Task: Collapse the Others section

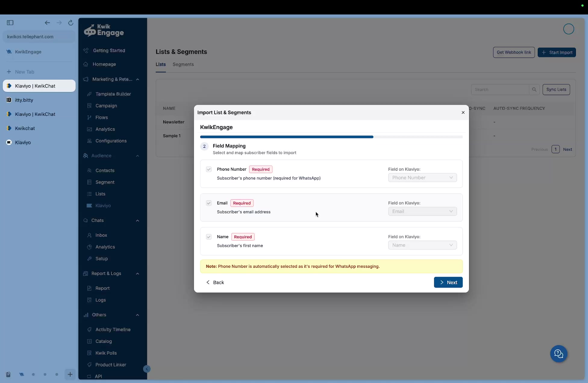Action: point(138,315)
